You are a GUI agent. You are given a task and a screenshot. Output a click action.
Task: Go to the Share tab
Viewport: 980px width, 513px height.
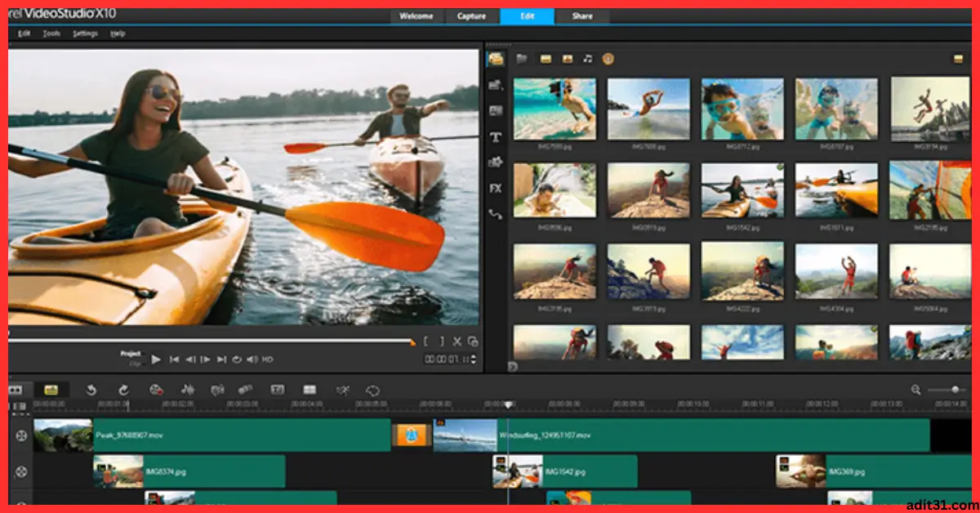[x=582, y=16]
